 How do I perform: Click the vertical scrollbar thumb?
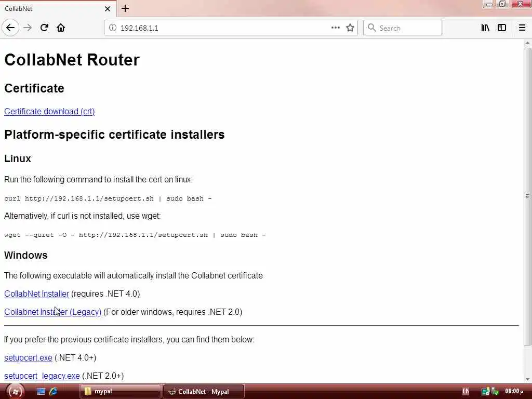pos(527,196)
